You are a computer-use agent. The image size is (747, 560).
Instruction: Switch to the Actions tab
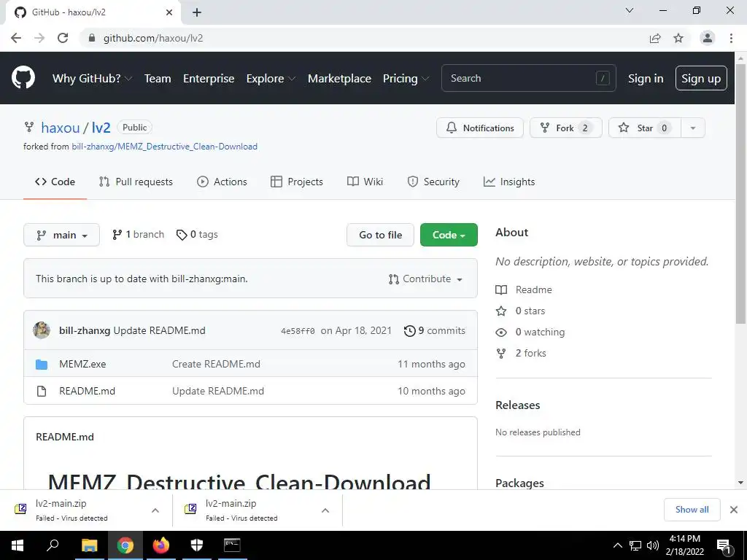[222, 182]
